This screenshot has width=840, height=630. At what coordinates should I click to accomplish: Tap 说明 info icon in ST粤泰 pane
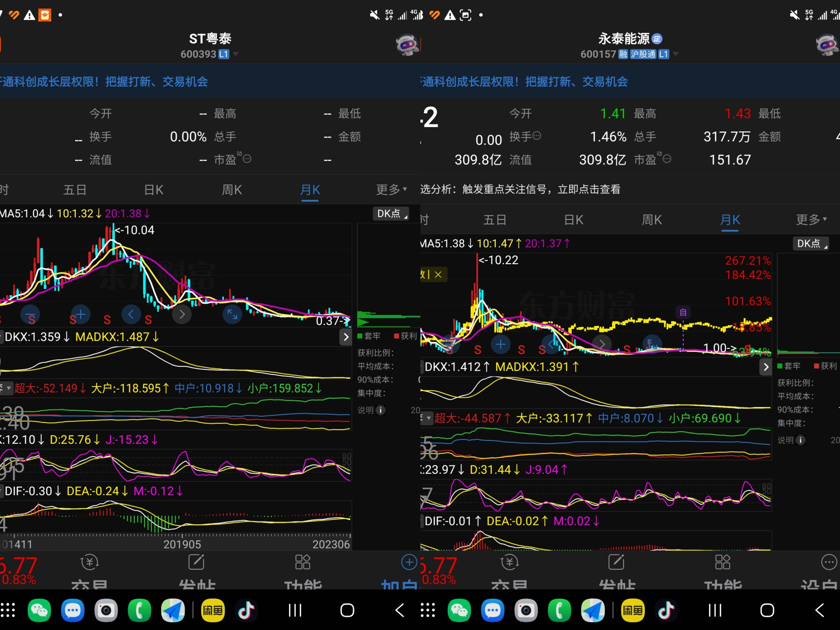(x=381, y=410)
